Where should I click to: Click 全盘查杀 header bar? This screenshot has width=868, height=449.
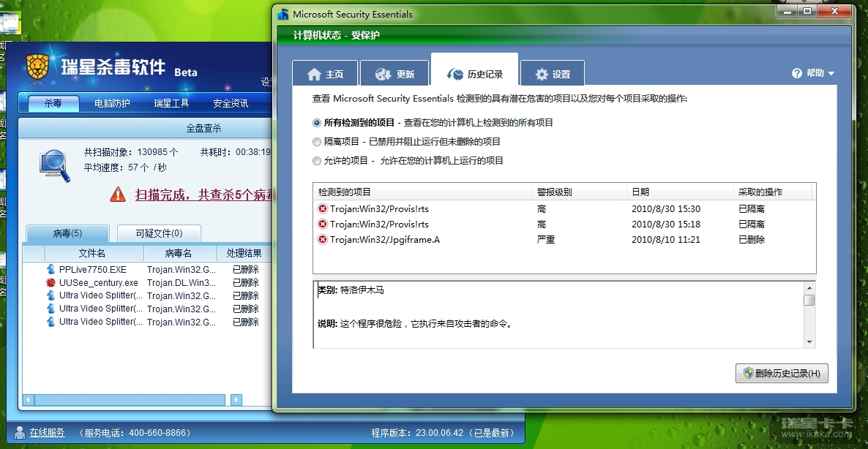pos(146,128)
